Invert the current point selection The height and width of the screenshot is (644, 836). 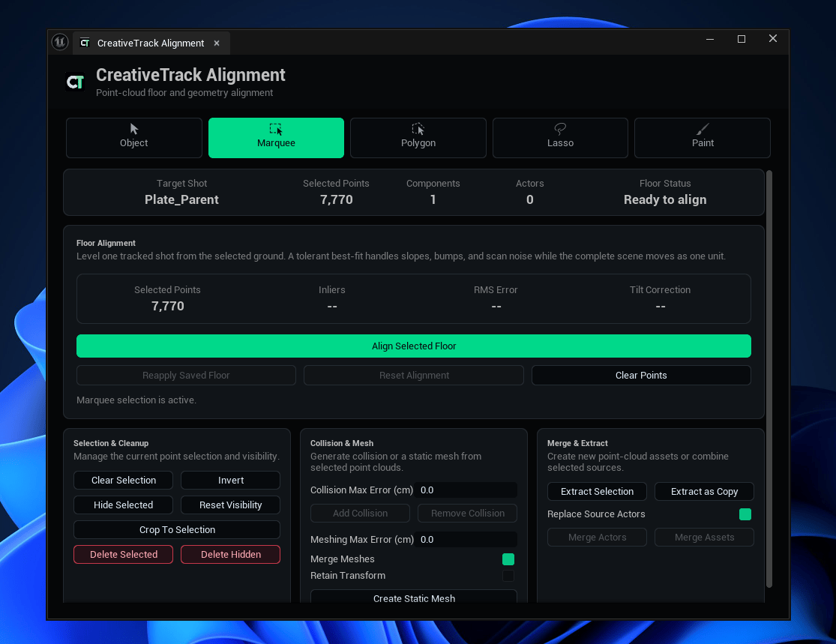click(x=230, y=481)
